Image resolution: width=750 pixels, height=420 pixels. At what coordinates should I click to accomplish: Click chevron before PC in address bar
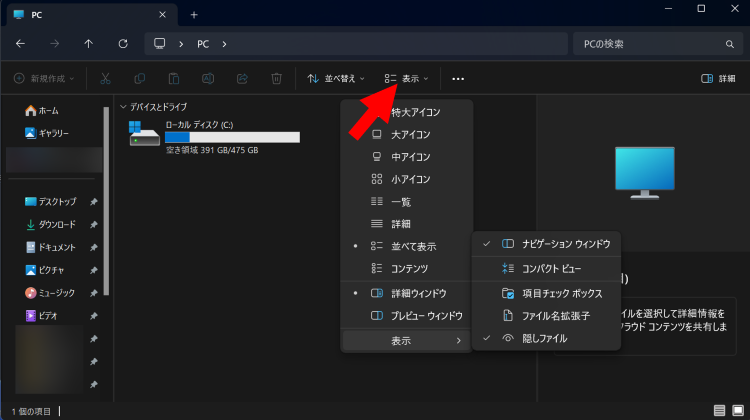[181, 44]
